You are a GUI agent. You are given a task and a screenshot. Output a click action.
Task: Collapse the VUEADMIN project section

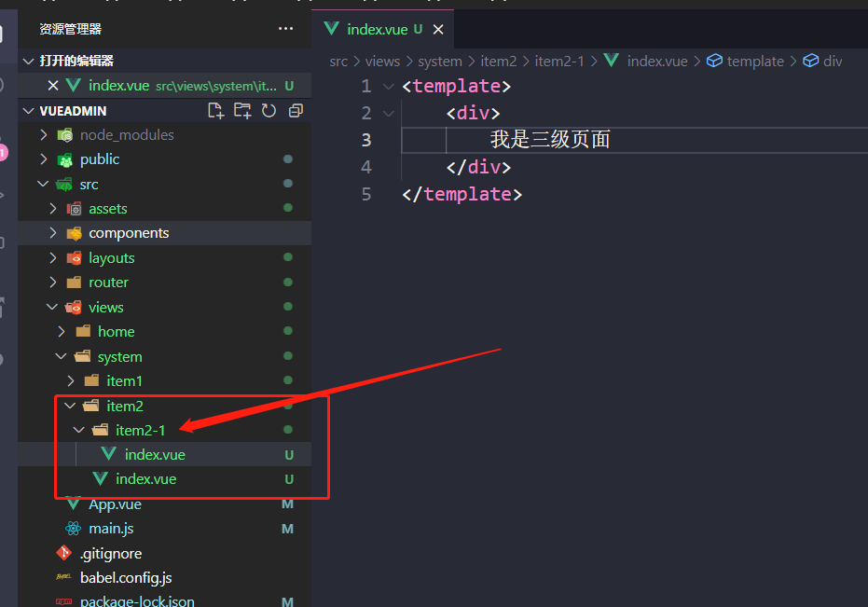(x=29, y=111)
